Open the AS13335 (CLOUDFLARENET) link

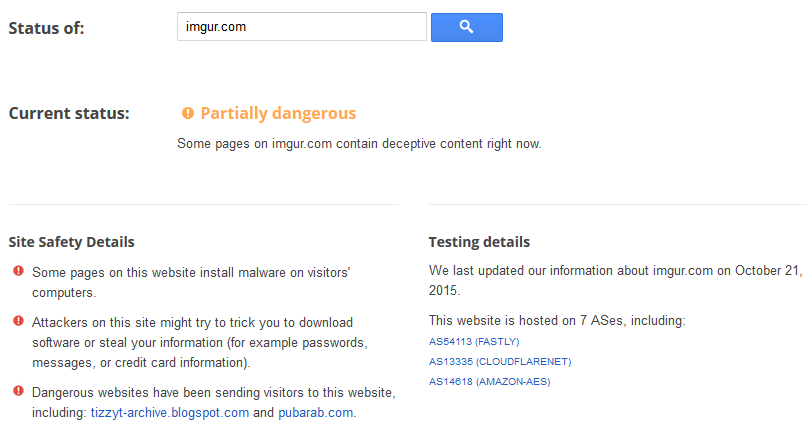[500, 361]
